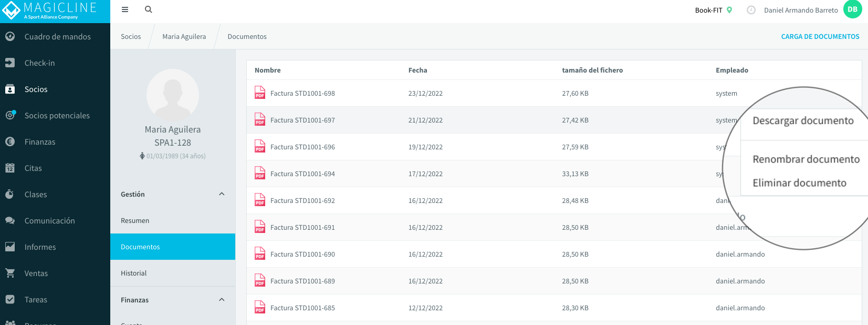Image resolution: width=868 pixels, height=325 pixels.
Task: Collapse the Gestión section chevron
Action: click(x=222, y=194)
